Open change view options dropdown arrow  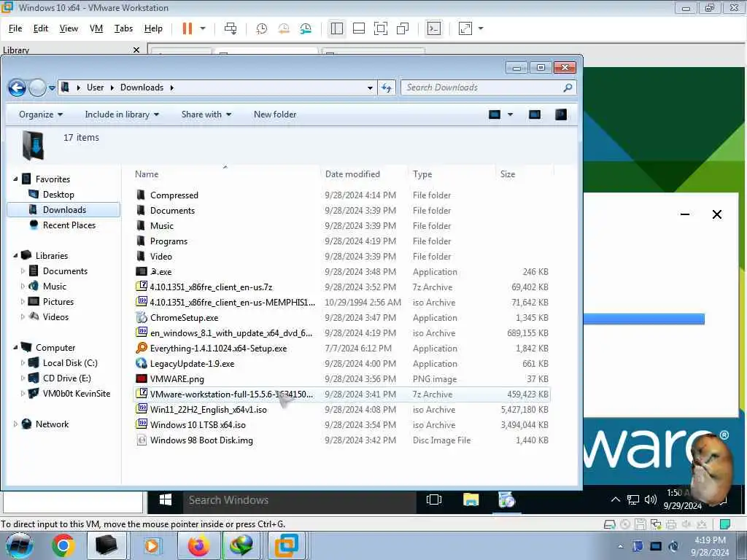click(x=510, y=114)
